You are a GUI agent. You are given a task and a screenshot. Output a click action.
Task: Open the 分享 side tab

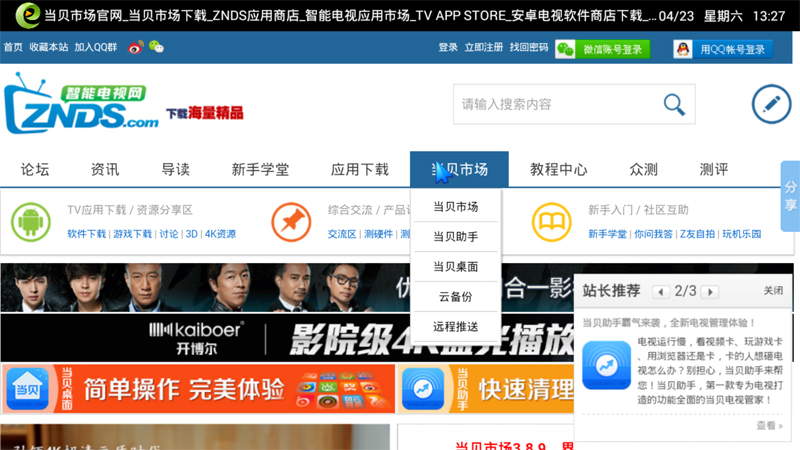[x=790, y=196]
